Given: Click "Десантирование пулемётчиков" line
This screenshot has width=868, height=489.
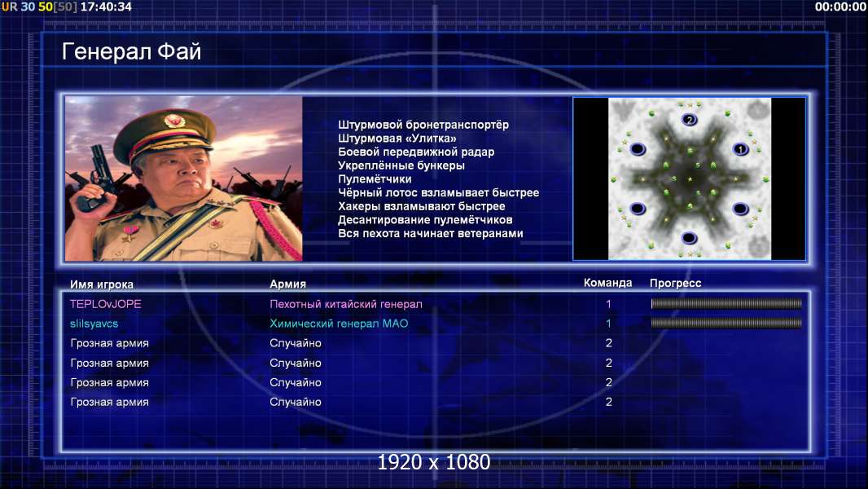Looking at the screenshot, I should coord(425,220).
